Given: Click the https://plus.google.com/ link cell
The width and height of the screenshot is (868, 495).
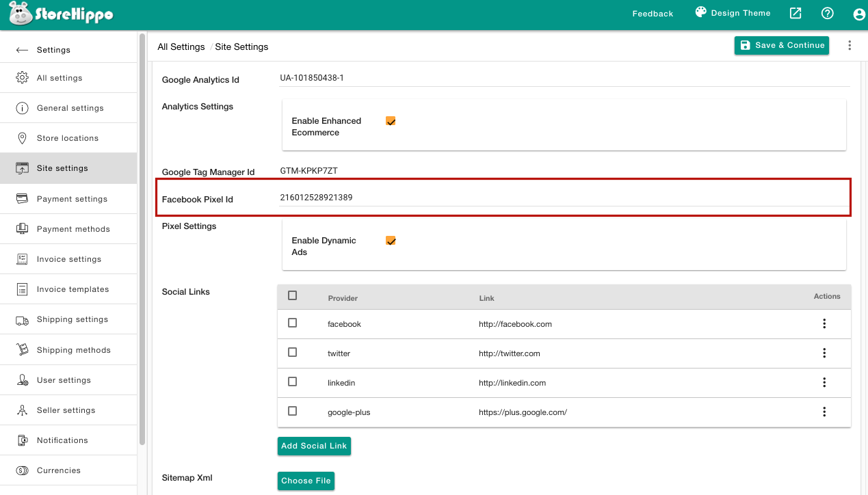Looking at the screenshot, I should 523,412.
